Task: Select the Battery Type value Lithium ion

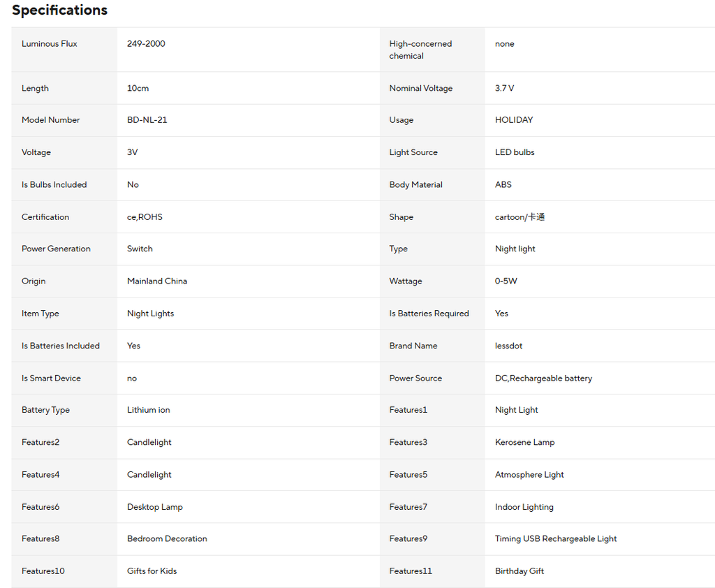Action: 148,410
